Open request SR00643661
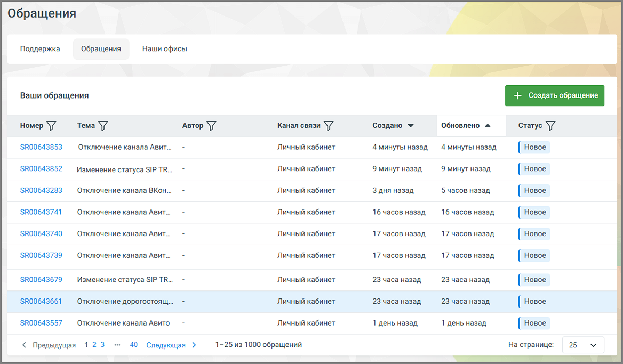The width and height of the screenshot is (623, 364). pos(41,301)
